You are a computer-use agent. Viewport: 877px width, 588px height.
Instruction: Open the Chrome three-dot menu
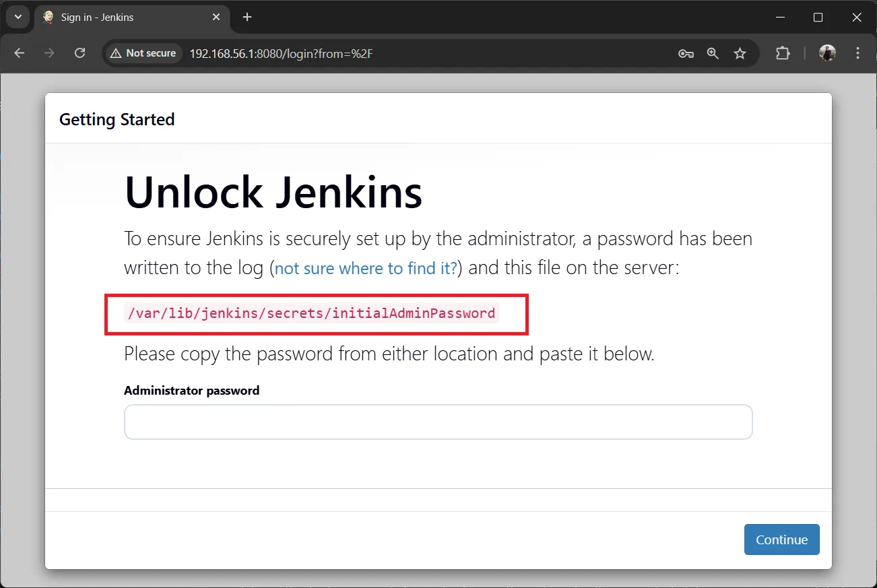click(x=858, y=53)
